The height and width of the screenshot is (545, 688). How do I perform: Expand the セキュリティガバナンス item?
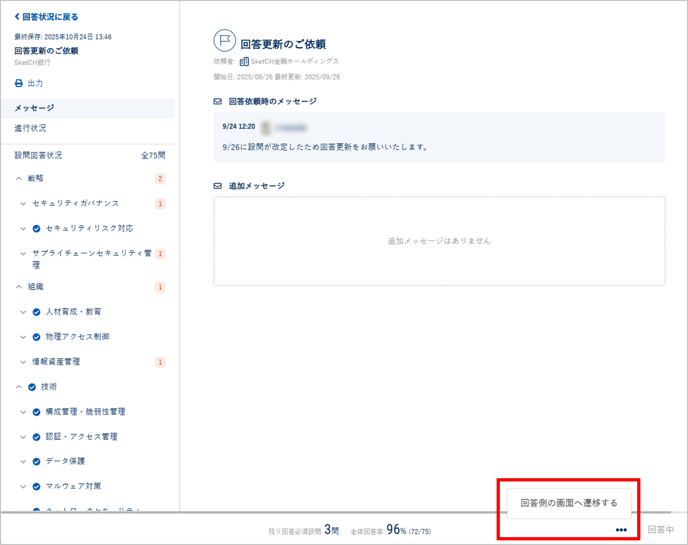click(24, 204)
